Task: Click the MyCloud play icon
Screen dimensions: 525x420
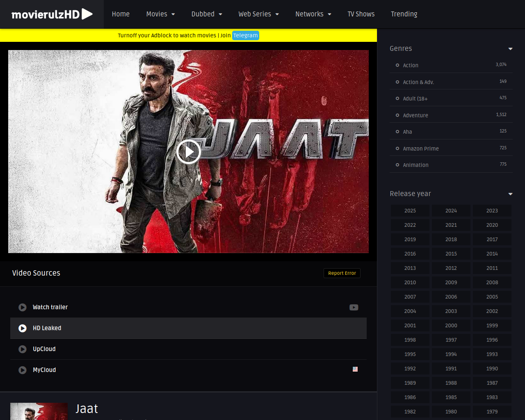Action: tap(23, 370)
